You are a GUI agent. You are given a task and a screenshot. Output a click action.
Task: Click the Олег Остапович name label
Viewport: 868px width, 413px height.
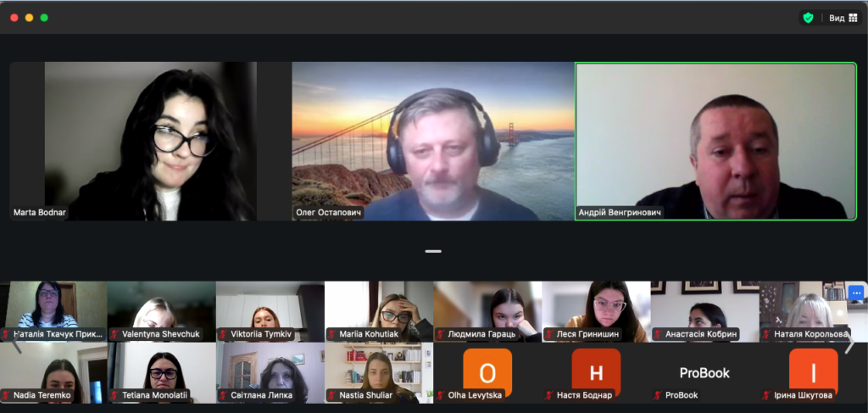pyautogui.click(x=328, y=213)
